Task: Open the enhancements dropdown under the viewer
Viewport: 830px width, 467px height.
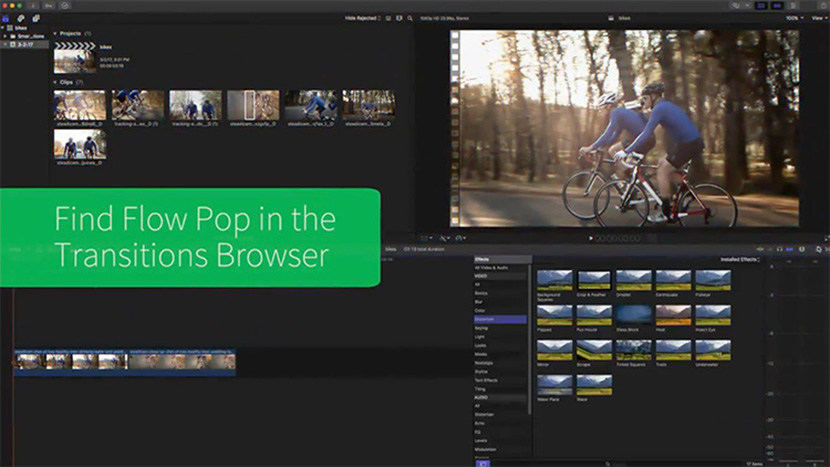Action: click(x=444, y=238)
